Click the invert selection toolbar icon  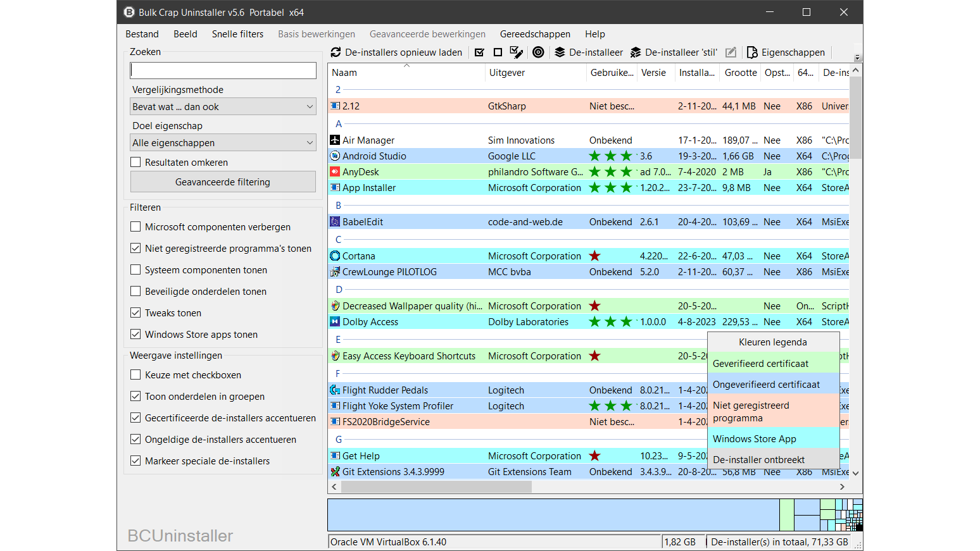(517, 53)
